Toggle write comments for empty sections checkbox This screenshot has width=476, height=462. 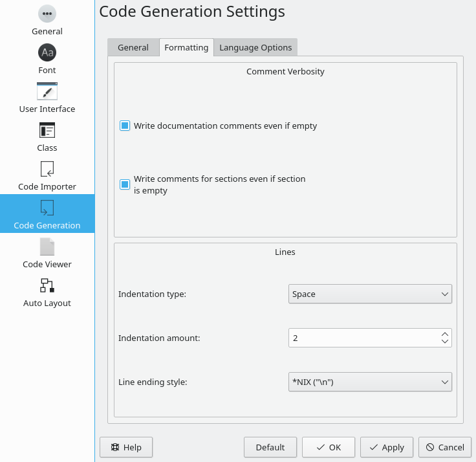pos(125,184)
